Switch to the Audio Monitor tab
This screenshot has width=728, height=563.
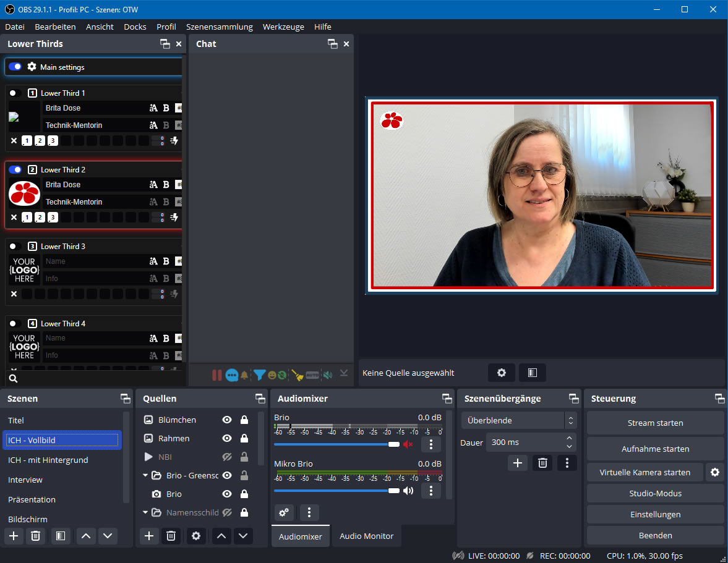366,536
